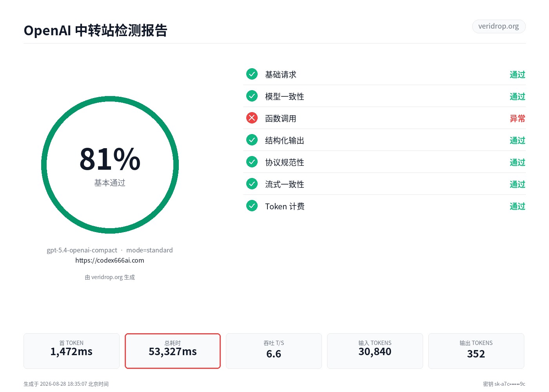Click the green check icon beside 流式一致性
549x392 pixels.
click(252, 184)
